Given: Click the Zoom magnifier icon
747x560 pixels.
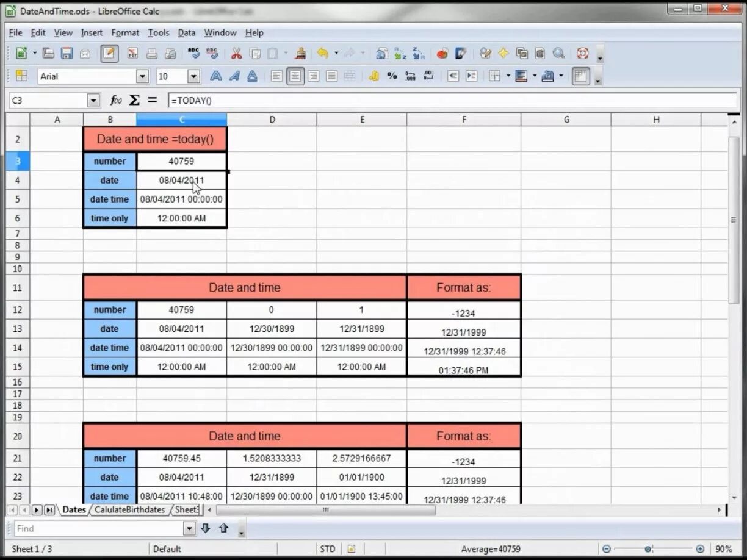Looking at the screenshot, I should point(558,53).
